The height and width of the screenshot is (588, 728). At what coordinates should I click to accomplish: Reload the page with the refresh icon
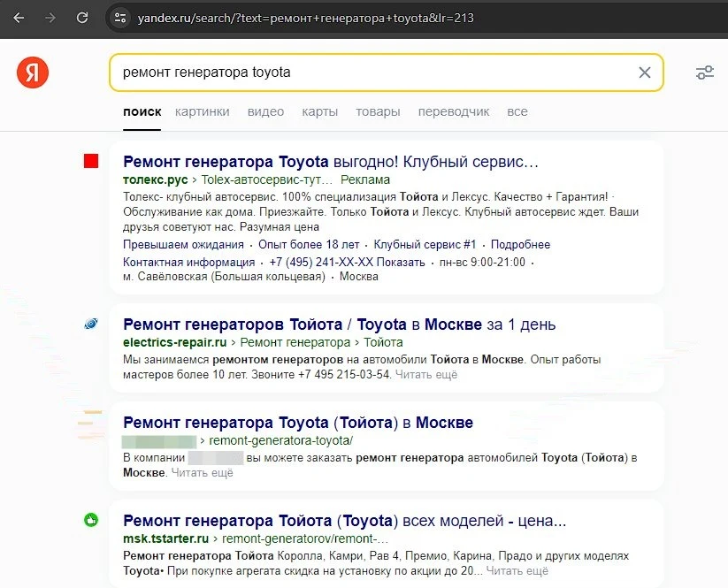coord(82,18)
